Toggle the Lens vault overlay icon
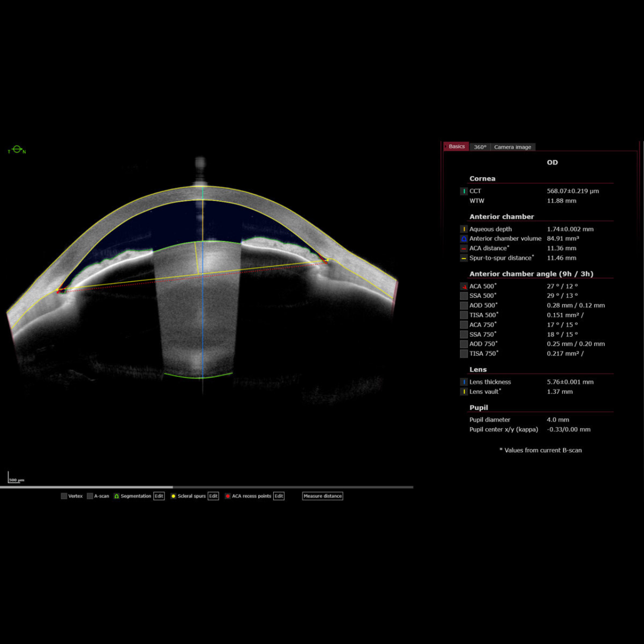Viewport: 644px width, 644px height. pos(464,391)
